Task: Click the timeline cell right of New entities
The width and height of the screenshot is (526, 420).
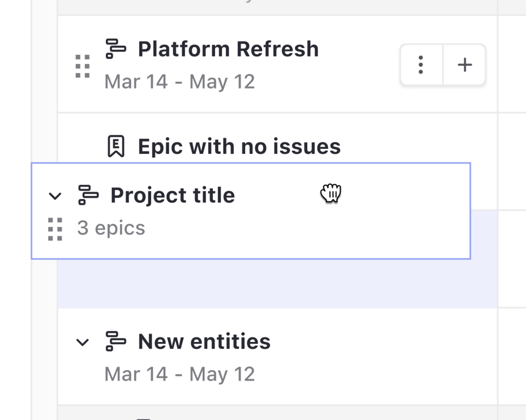Action: coord(512,356)
